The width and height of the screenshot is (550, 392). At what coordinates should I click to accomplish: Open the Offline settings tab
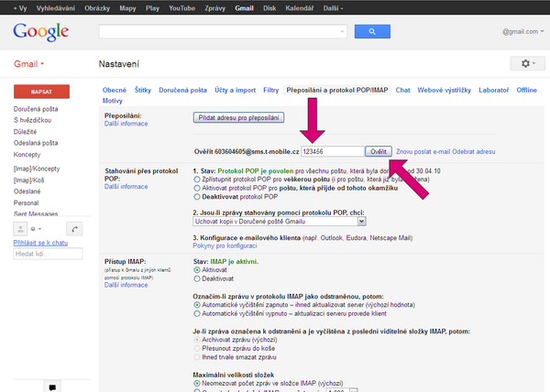(526, 90)
